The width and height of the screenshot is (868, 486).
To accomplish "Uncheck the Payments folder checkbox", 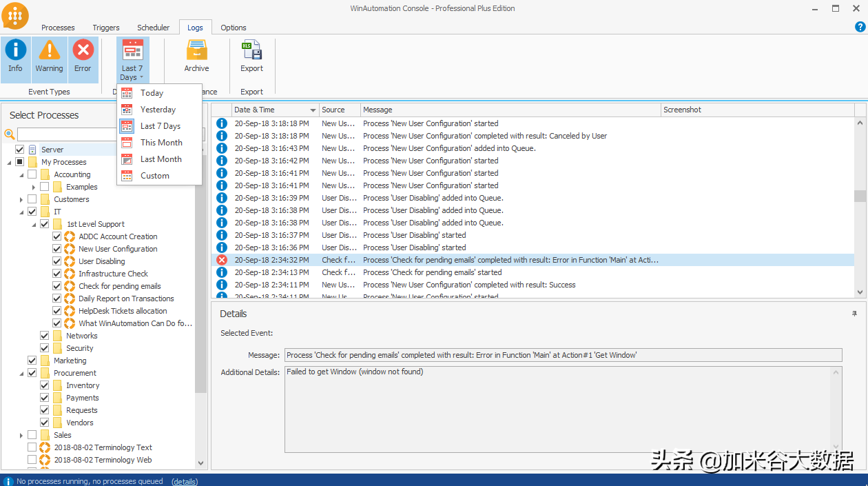I will pos(44,398).
